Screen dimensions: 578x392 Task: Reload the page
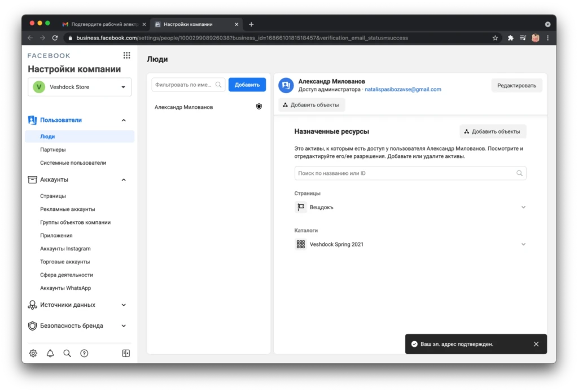(55, 38)
